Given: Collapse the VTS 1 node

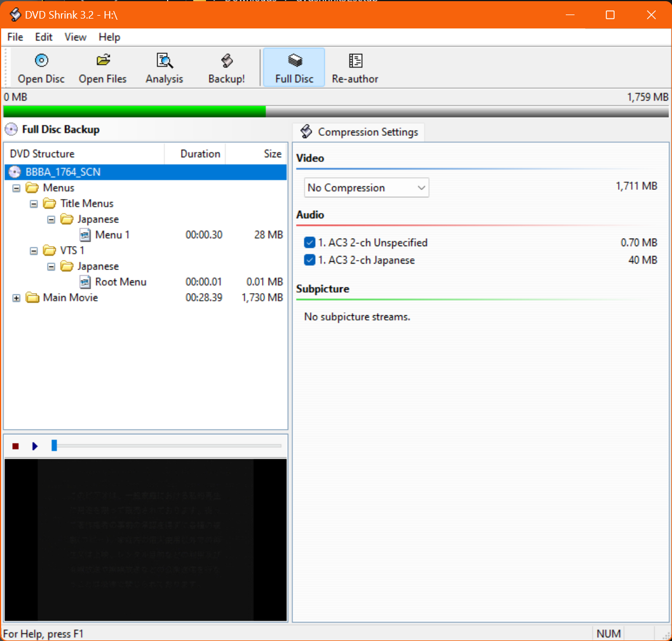Looking at the screenshot, I should (x=34, y=251).
